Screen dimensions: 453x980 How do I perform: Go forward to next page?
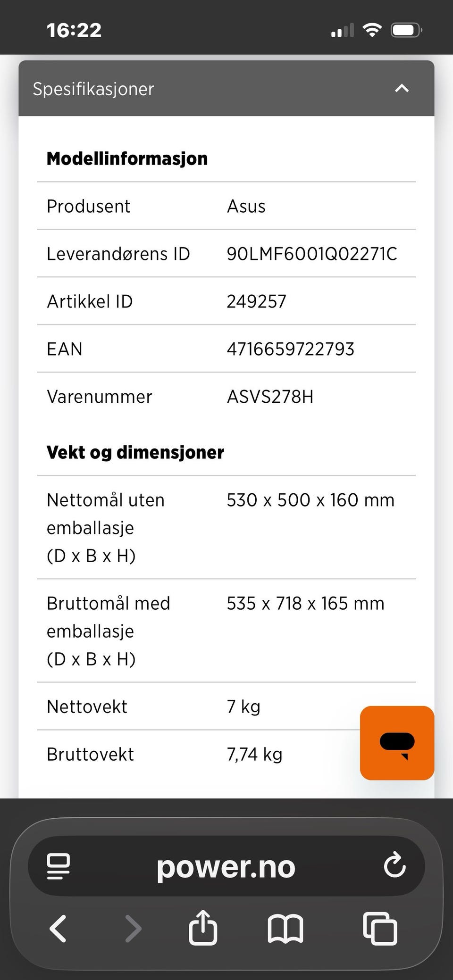pyautogui.click(x=133, y=928)
